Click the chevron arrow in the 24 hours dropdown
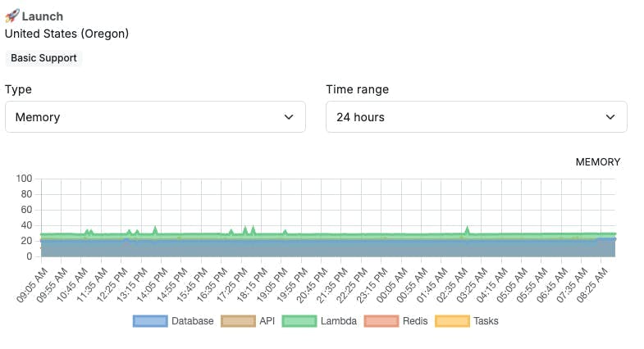The image size is (644, 349). [610, 117]
